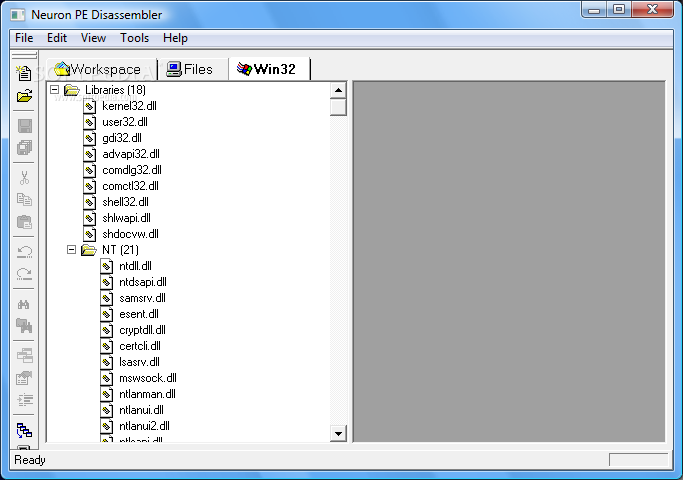Image resolution: width=683 pixels, height=480 pixels.
Task: Select comctl32.dll library entry
Action: (x=130, y=186)
